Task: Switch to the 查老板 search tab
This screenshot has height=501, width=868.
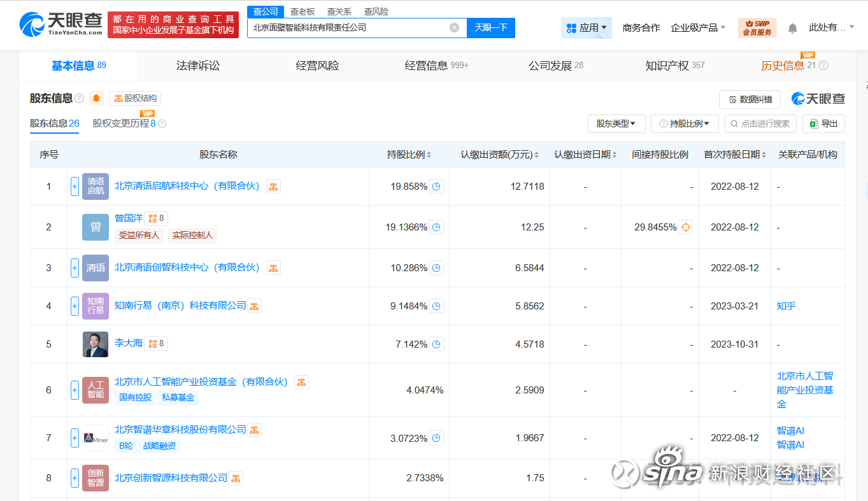Action: [302, 11]
